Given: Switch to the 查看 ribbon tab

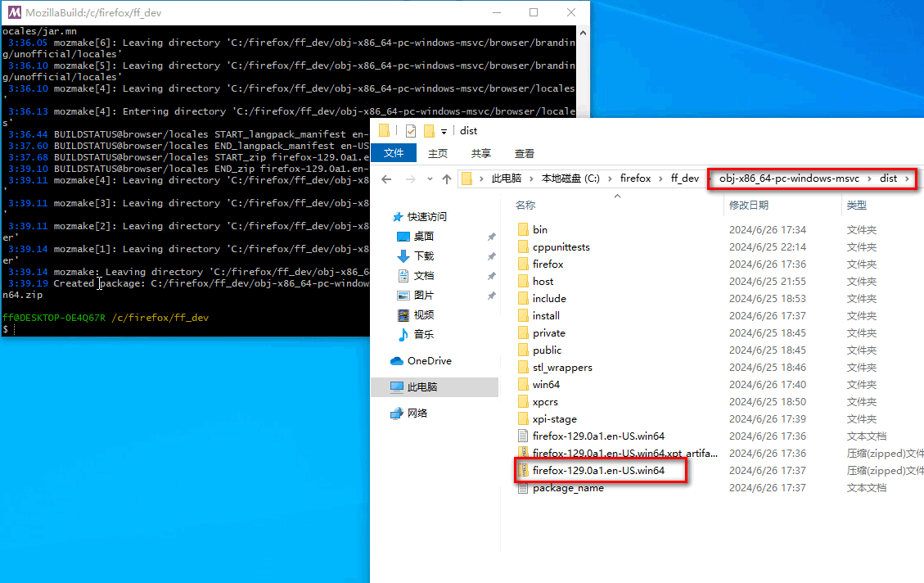Looking at the screenshot, I should 525,153.
